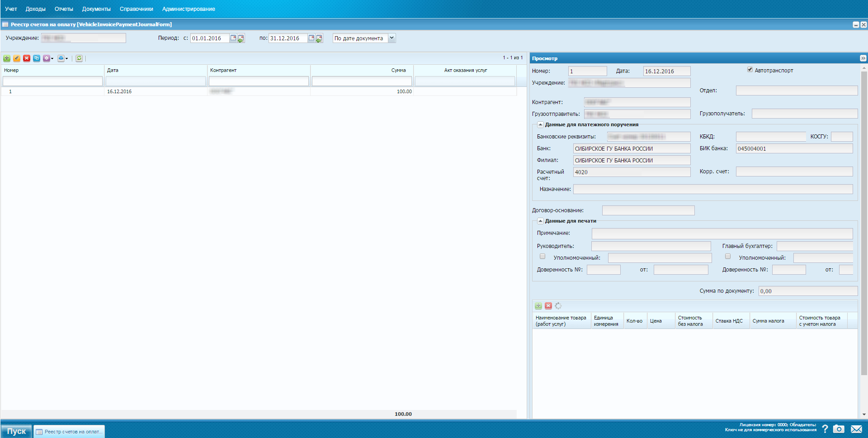Sort by the Контрагент column header

[x=259, y=70]
